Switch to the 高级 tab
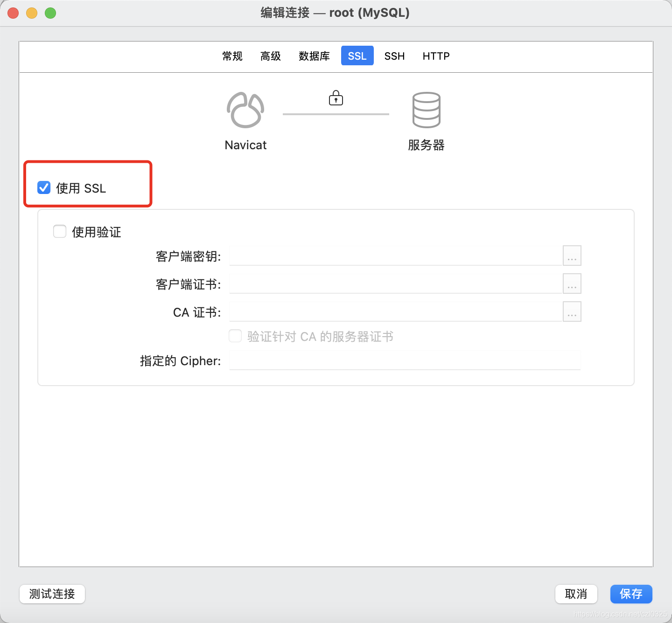The width and height of the screenshot is (672, 623). (x=271, y=56)
